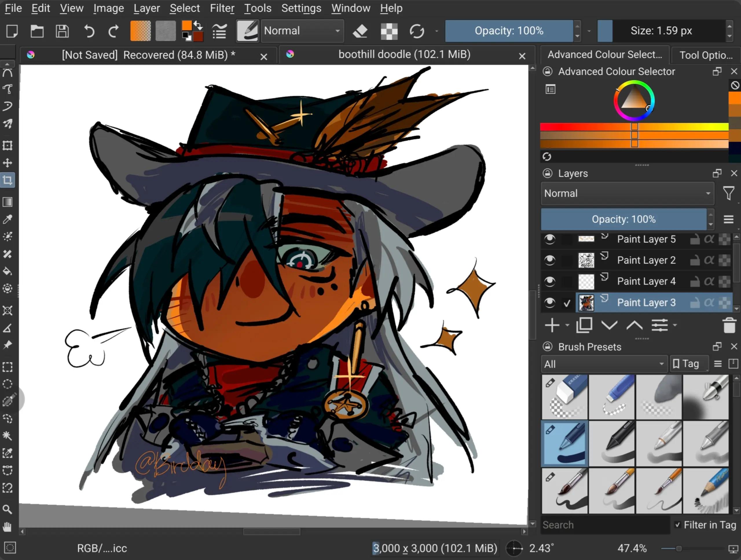Screen dimensions: 741x560
Task: Hide Paint Layer 2 with eye icon
Action: pyautogui.click(x=550, y=260)
